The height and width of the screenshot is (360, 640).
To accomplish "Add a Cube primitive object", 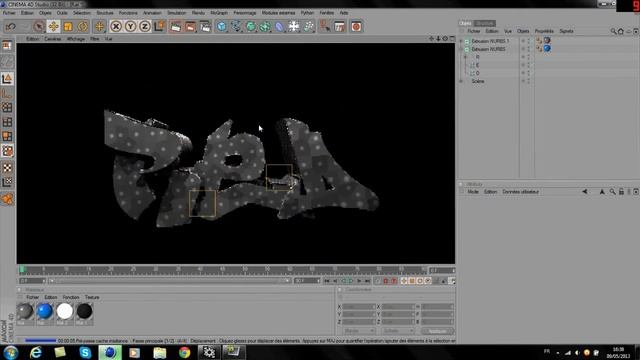I will point(222,27).
